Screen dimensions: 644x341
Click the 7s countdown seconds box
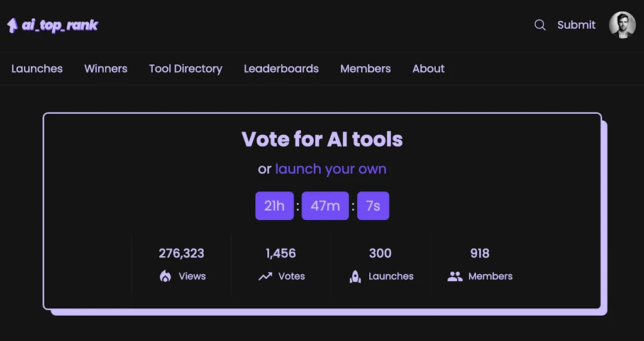(373, 206)
